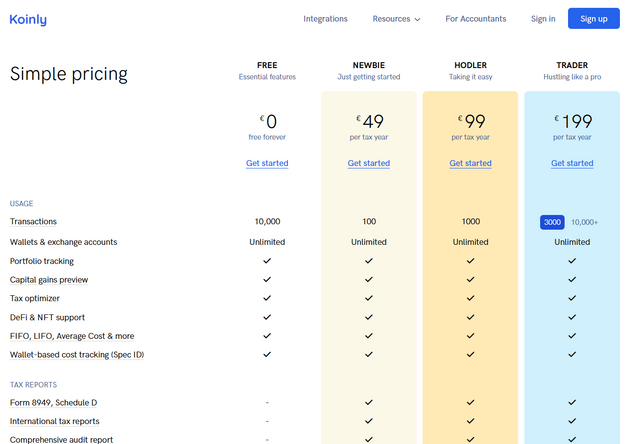Image resolution: width=640 pixels, height=444 pixels.
Task: Click DeFi & NFT support label
Action: click(x=47, y=317)
